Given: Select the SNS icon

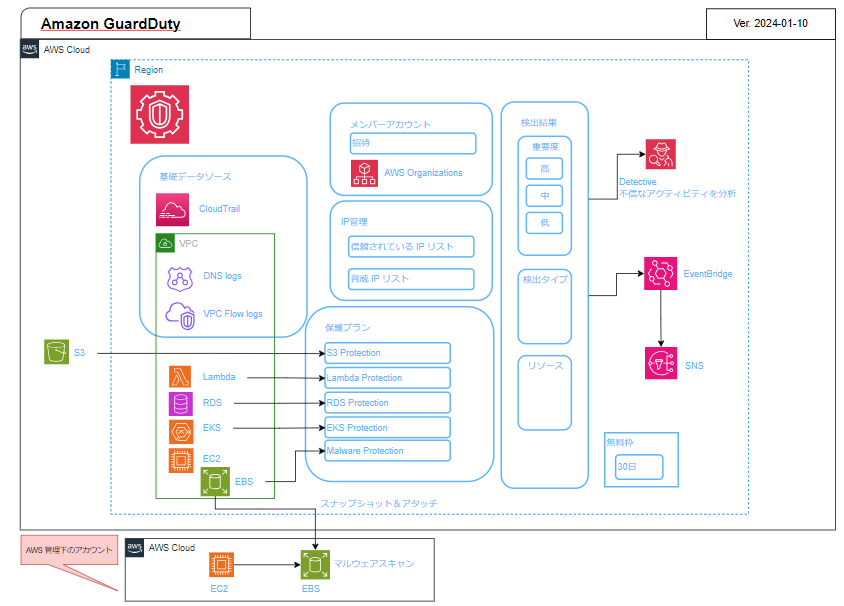Looking at the screenshot, I should [x=661, y=362].
